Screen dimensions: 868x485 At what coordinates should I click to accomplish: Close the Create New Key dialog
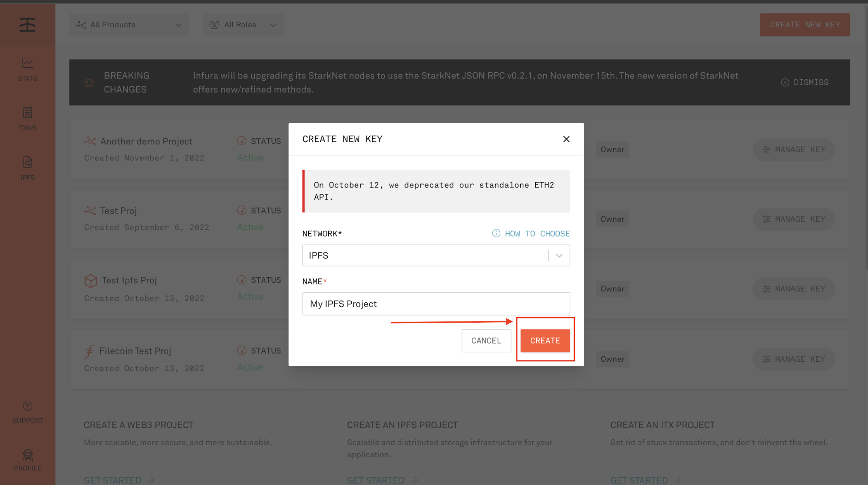tap(566, 139)
